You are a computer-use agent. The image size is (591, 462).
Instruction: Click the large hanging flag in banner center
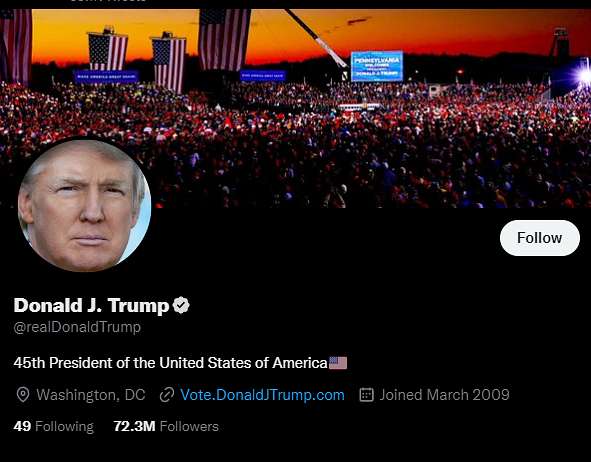[x=225, y=40]
